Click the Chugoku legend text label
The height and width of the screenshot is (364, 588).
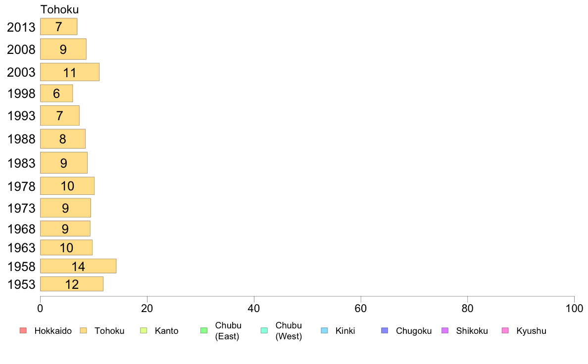(x=414, y=331)
